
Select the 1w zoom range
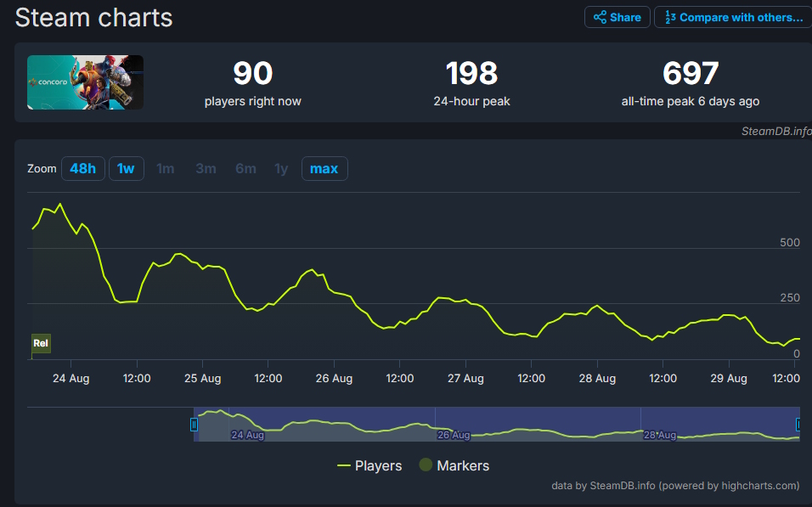(126, 168)
